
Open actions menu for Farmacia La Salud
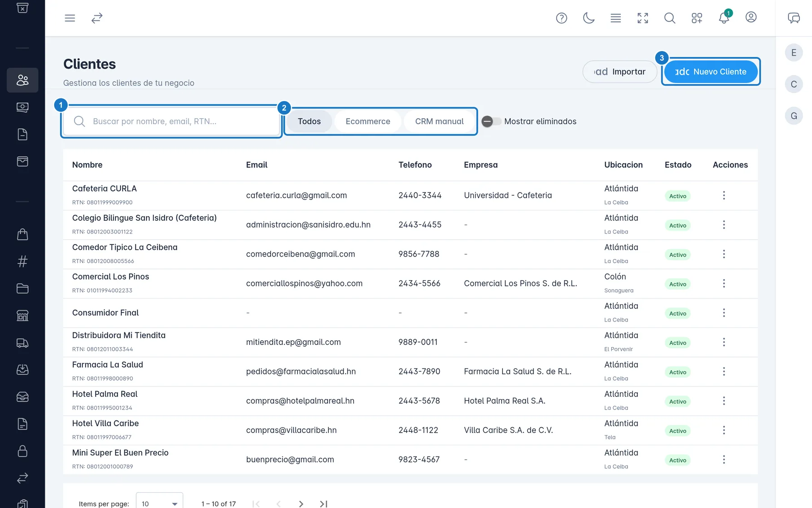click(724, 372)
